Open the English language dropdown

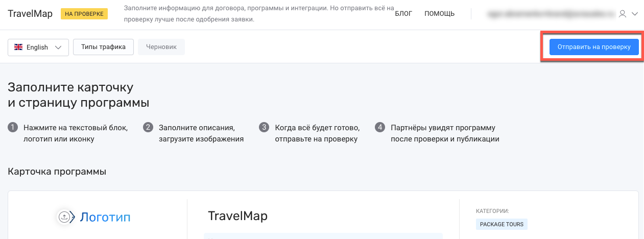coord(38,47)
